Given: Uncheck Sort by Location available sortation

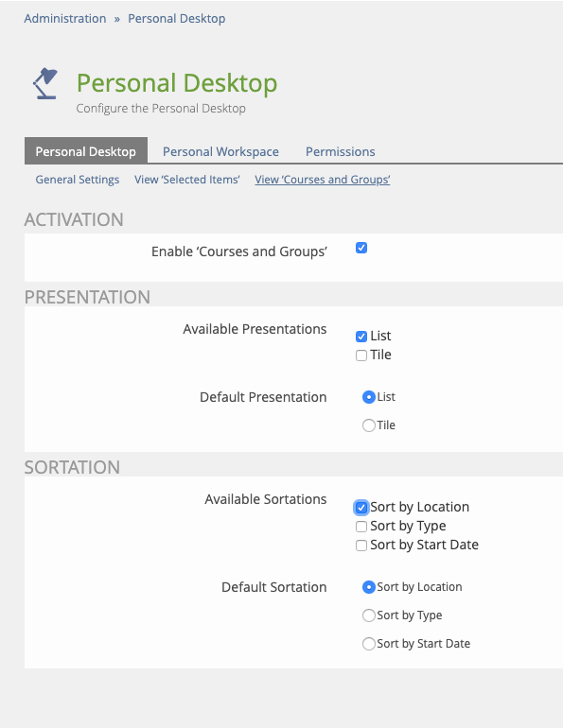Looking at the screenshot, I should [x=361, y=508].
